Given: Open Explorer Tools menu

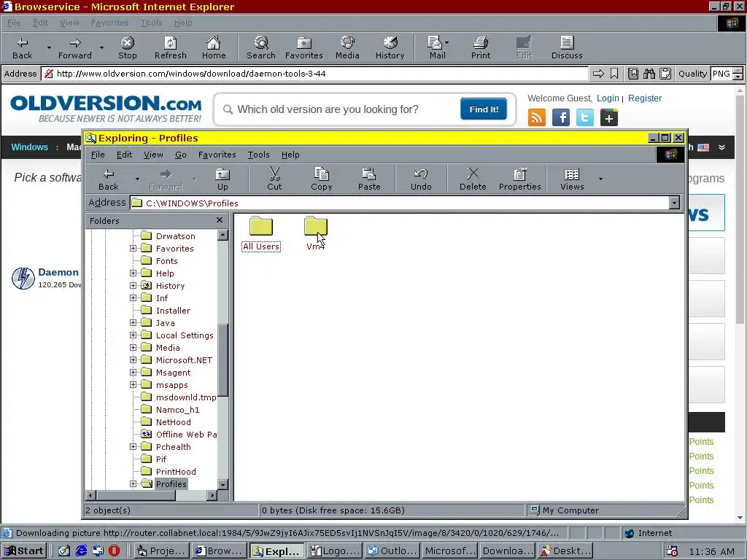Looking at the screenshot, I should [259, 155].
